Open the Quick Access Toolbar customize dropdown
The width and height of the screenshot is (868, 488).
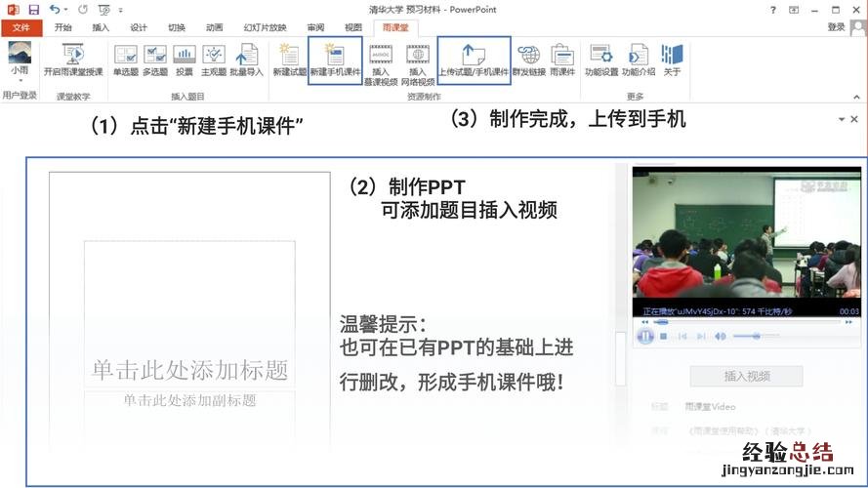tap(121, 10)
